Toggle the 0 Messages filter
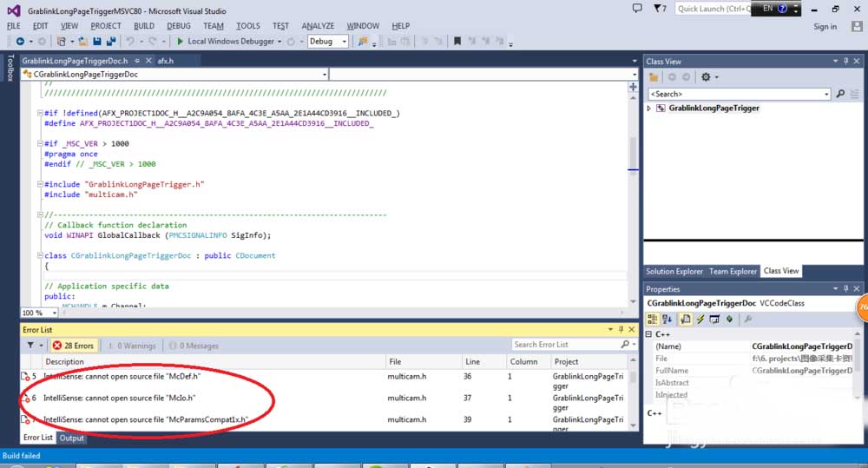 194,346
